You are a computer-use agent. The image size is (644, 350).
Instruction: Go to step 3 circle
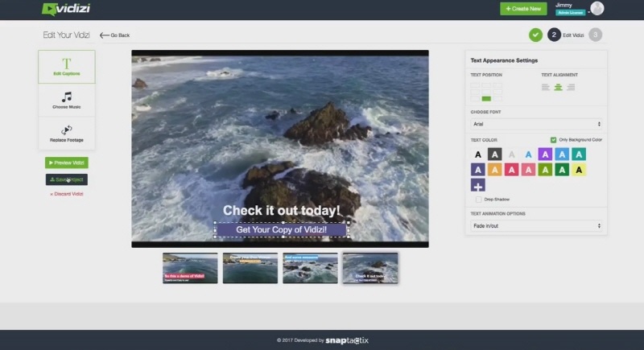click(595, 35)
